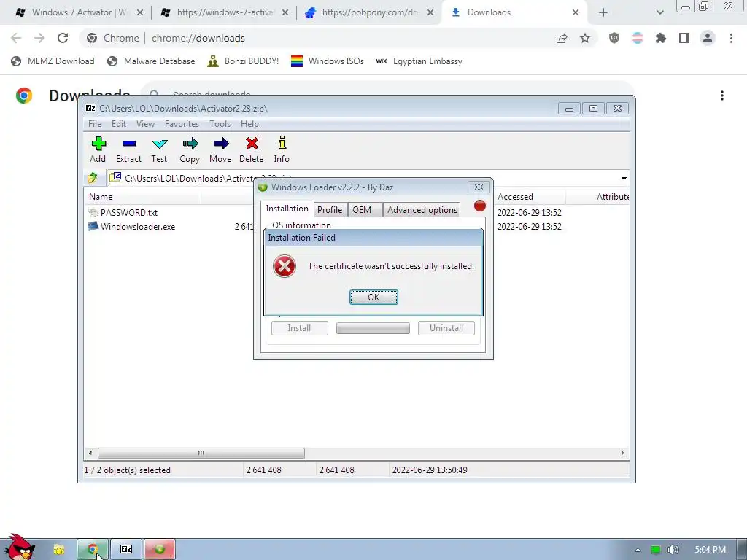Click the 7-Zip taskbar button
Screen dimensions: 747x560
126,550
